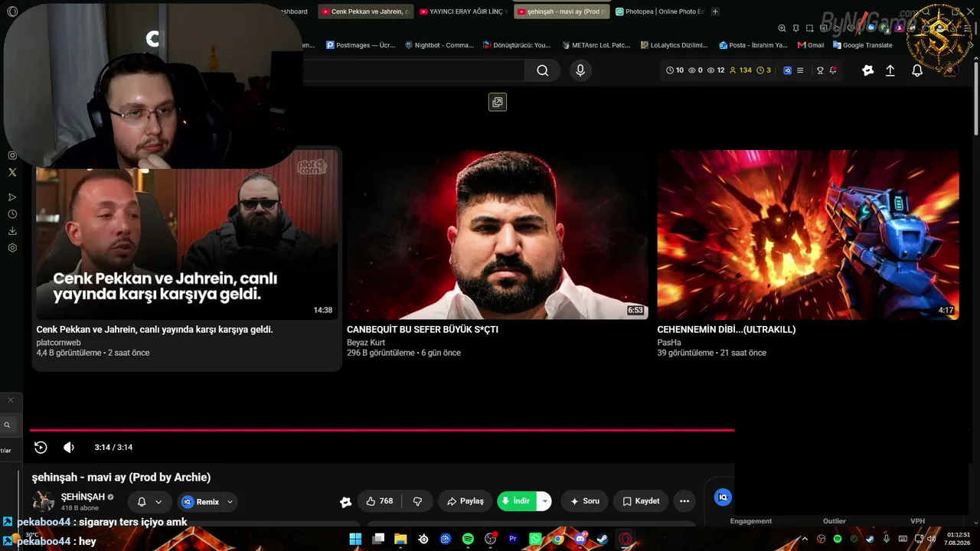
Task: Open platcornweb channel link
Action: coord(58,343)
